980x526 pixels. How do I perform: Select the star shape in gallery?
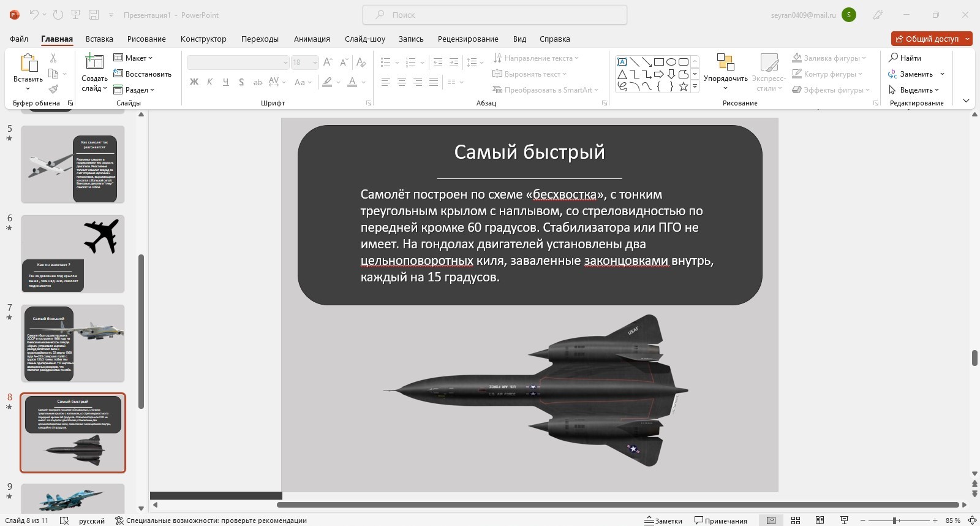pos(684,86)
